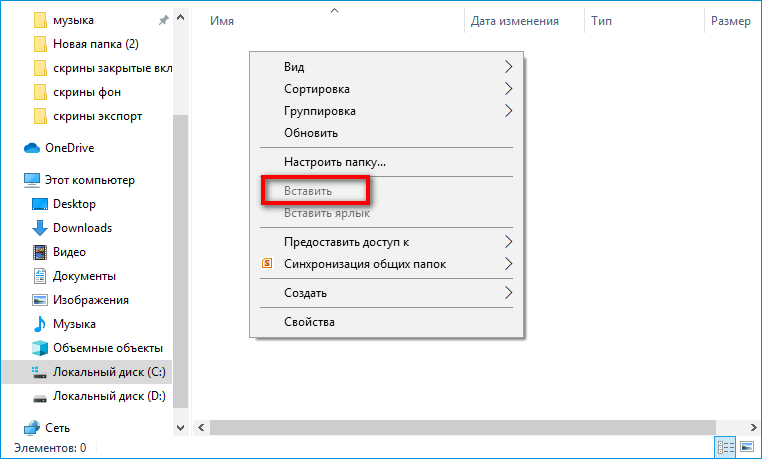Click the sidebar scroll down arrow
Screen dimensions: 762x459
pos(180,428)
